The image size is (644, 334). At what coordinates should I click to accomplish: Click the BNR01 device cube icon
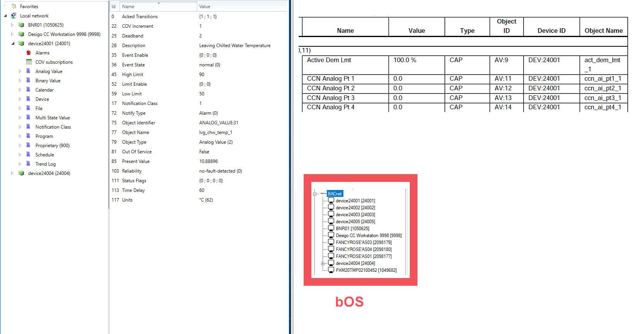pyautogui.click(x=21, y=25)
